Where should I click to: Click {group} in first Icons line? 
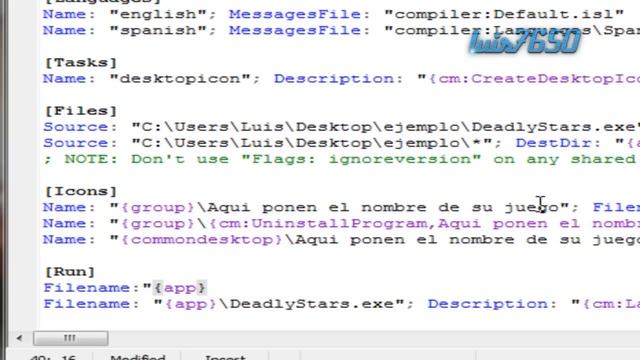[x=158, y=207]
